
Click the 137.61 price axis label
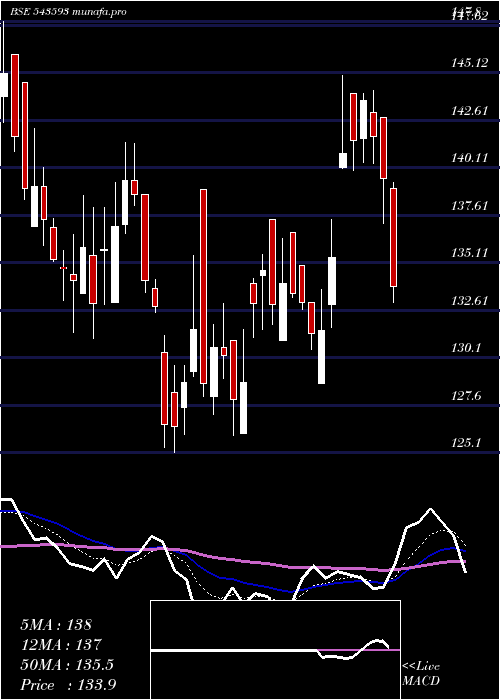(470, 206)
